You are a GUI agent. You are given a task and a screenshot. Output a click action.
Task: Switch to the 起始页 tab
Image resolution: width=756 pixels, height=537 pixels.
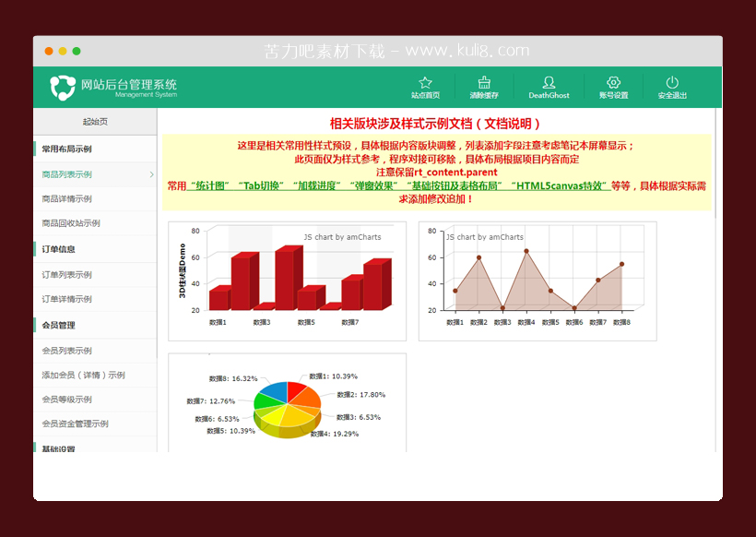point(92,120)
